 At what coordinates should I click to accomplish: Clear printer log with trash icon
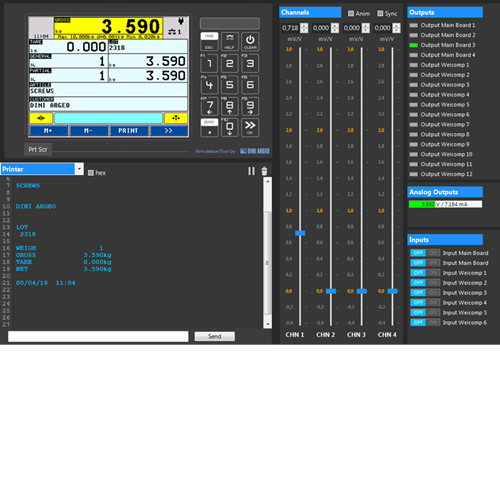(264, 171)
